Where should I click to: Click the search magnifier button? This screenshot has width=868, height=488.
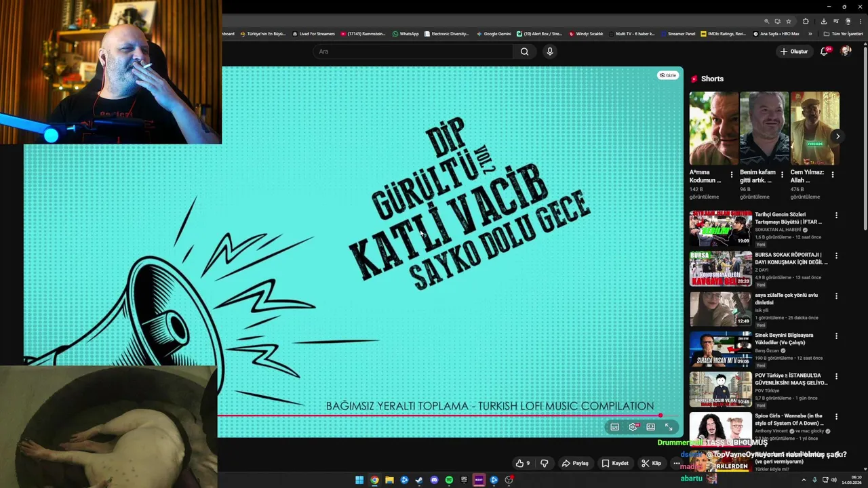[524, 52]
